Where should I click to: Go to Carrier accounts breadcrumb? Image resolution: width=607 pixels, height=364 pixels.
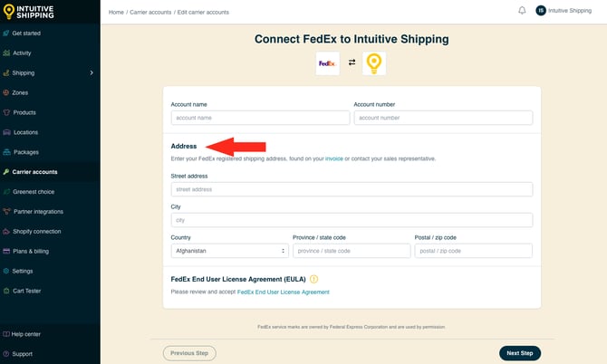150,12
